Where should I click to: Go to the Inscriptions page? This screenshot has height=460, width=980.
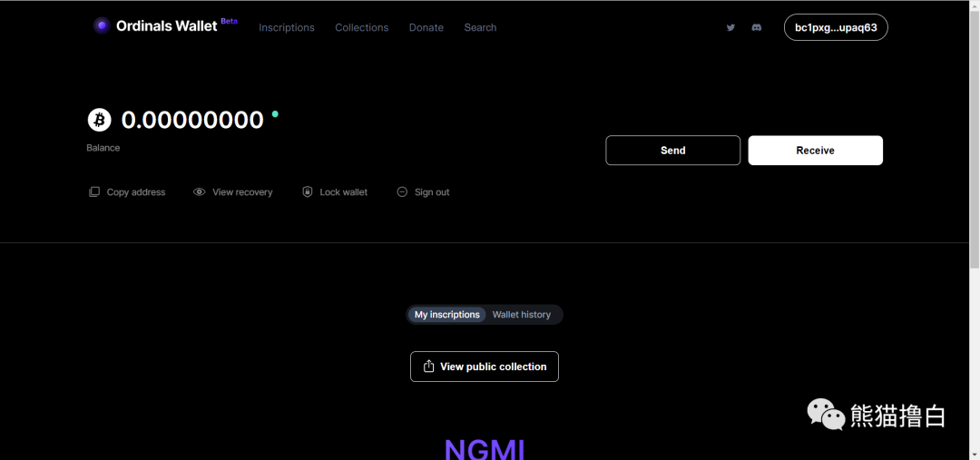click(287, 27)
